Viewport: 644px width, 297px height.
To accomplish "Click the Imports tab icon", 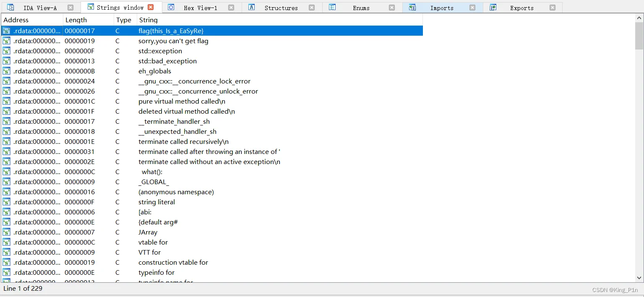I will coord(412,8).
